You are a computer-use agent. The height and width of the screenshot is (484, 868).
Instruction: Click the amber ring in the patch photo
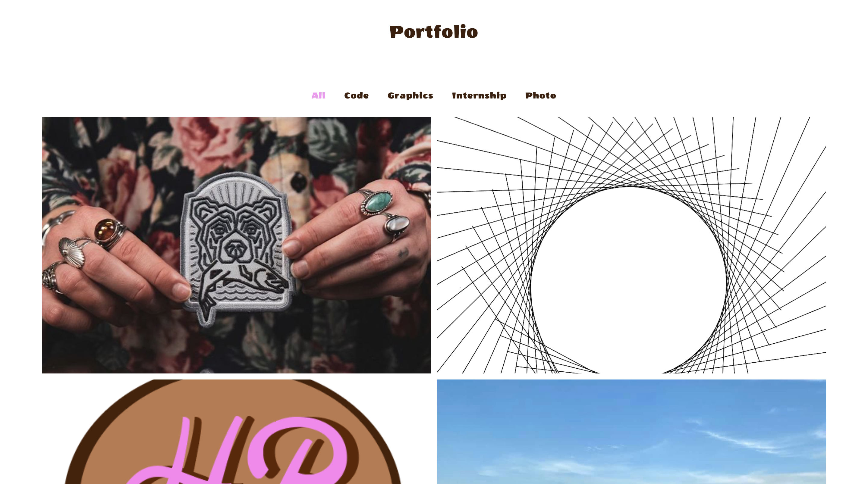105,230
